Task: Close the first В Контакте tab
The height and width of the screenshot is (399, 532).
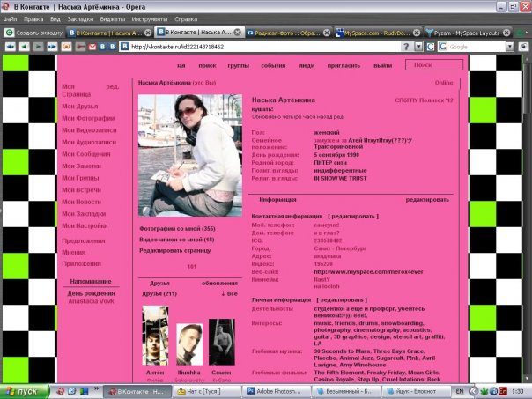Action: coord(148,33)
